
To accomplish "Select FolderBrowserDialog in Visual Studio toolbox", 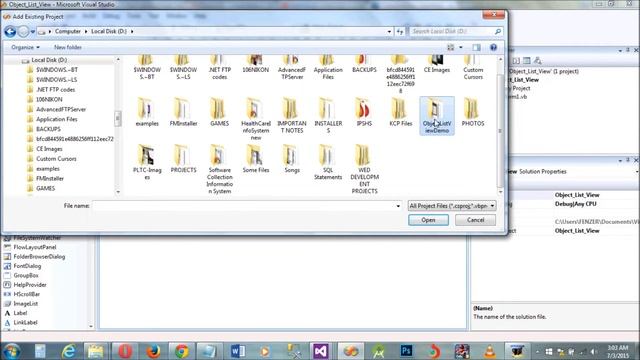I will [x=39, y=257].
